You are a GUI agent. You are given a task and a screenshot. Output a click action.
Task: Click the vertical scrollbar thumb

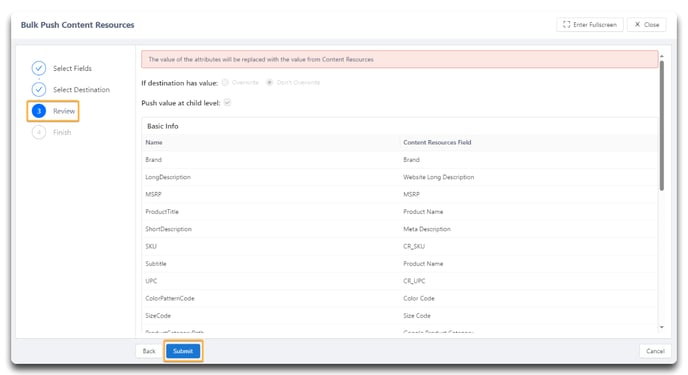(662, 125)
